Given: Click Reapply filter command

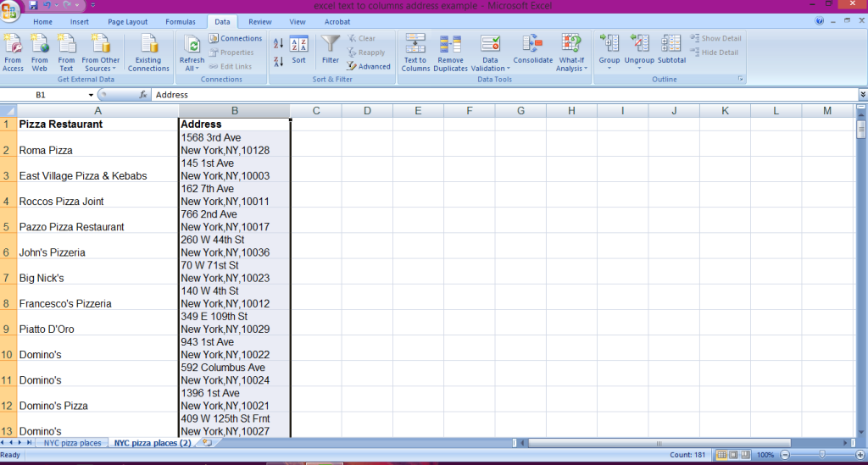Looking at the screenshot, I should [366, 53].
